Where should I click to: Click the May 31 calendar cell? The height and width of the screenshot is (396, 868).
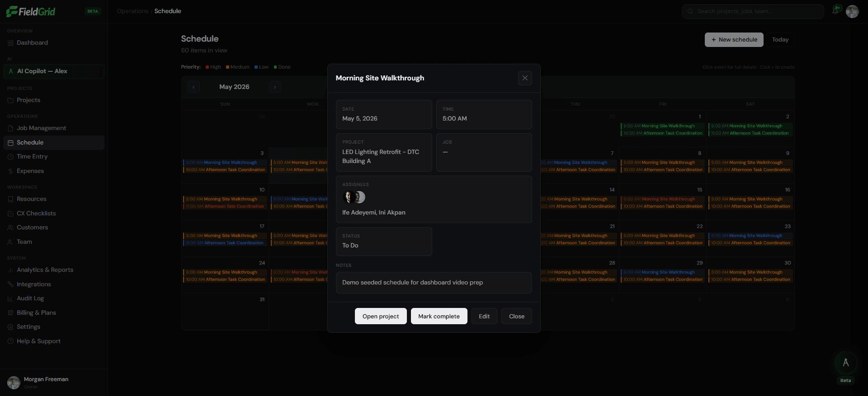(225, 312)
